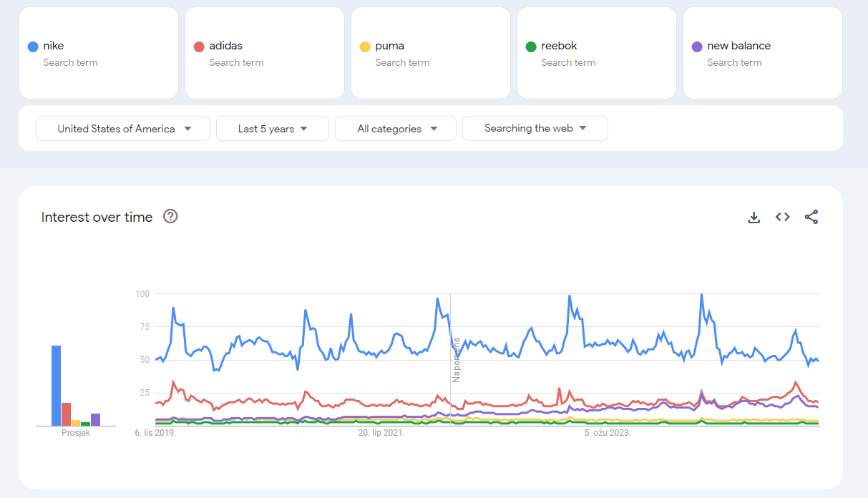Click the 25 y-axis value
The height and width of the screenshot is (498, 868).
[144, 393]
